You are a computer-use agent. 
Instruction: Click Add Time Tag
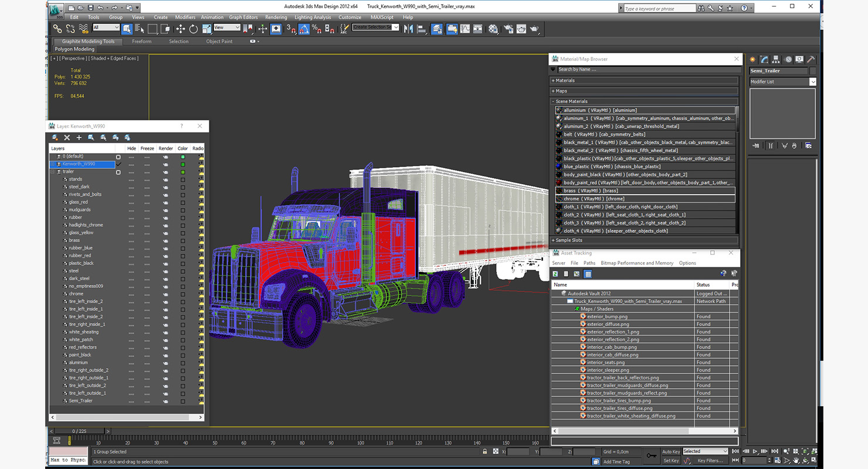(x=616, y=462)
